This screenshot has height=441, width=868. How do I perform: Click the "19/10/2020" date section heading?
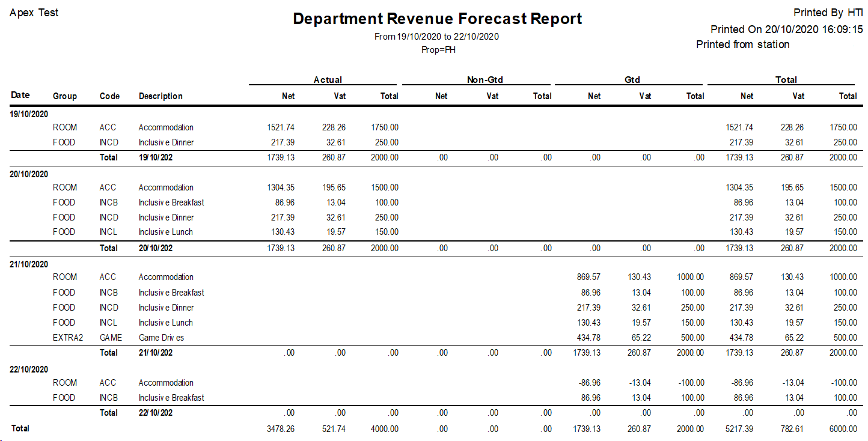click(x=29, y=114)
